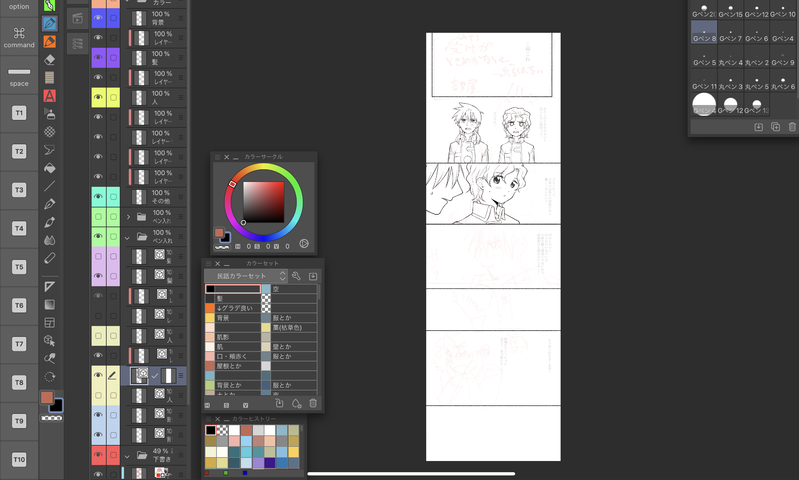This screenshot has width=799, height=480.
Task: Select the main brown foreground color
Action: pos(47,397)
